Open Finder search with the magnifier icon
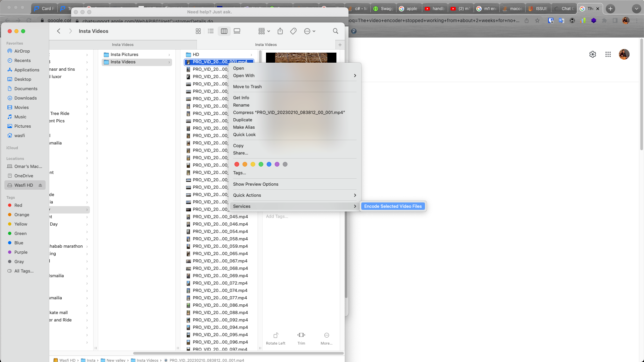644x362 pixels. pos(335,31)
